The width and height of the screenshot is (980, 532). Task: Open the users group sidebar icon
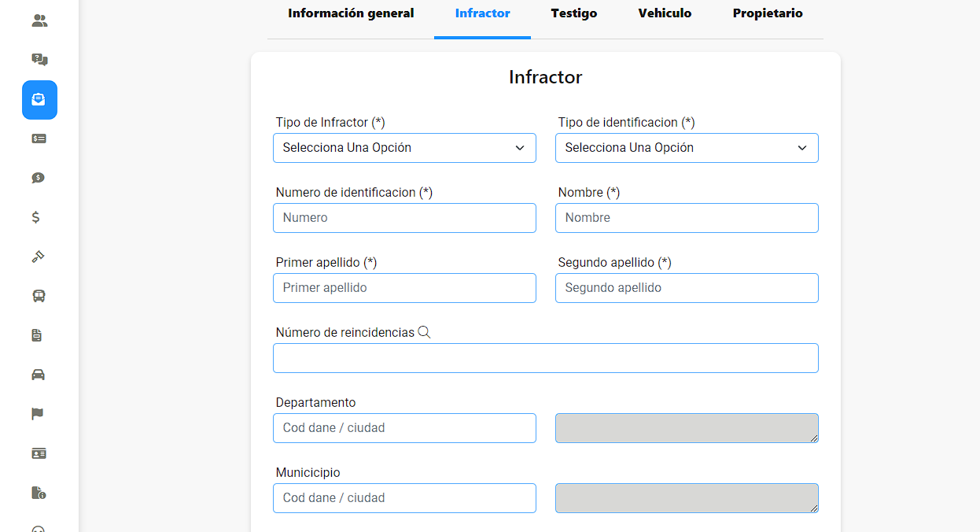[39, 21]
